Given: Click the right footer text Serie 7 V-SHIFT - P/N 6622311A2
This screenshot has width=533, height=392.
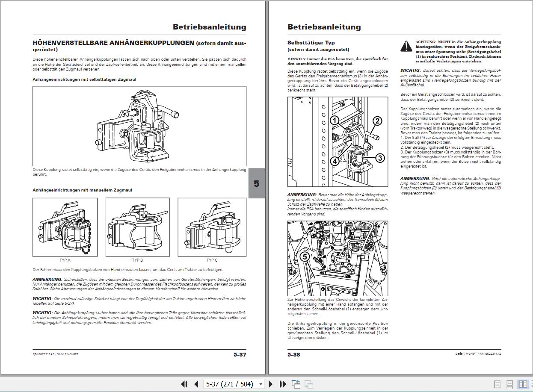Looking at the screenshot, I should 478,354.
